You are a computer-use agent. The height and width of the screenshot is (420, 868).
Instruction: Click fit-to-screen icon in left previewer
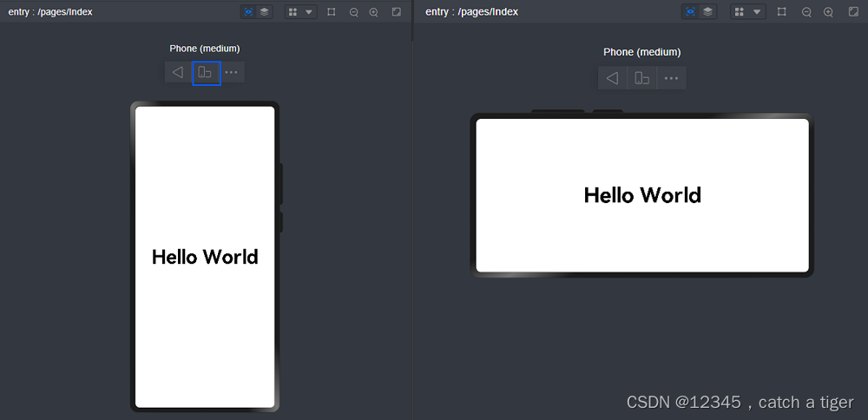click(x=397, y=11)
